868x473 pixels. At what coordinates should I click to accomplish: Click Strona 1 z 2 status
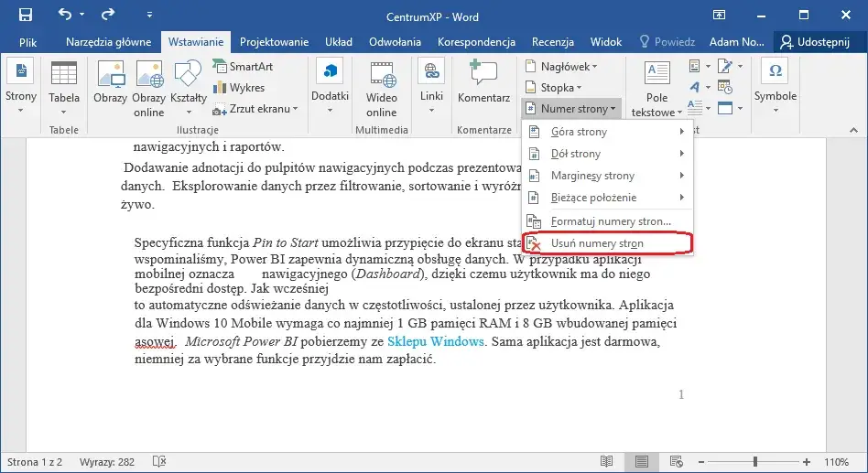[x=35, y=462]
